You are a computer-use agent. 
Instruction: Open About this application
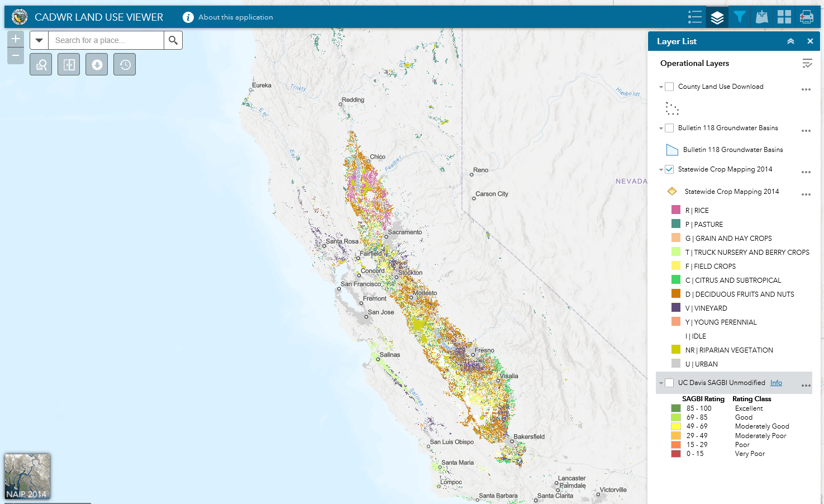coord(228,17)
